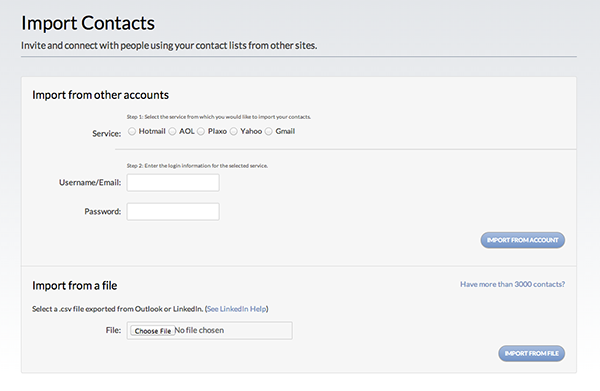Click the 'Import from other accounts' heading
The image size is (600, 391).
pyautogui.click(x=100, y=95)
